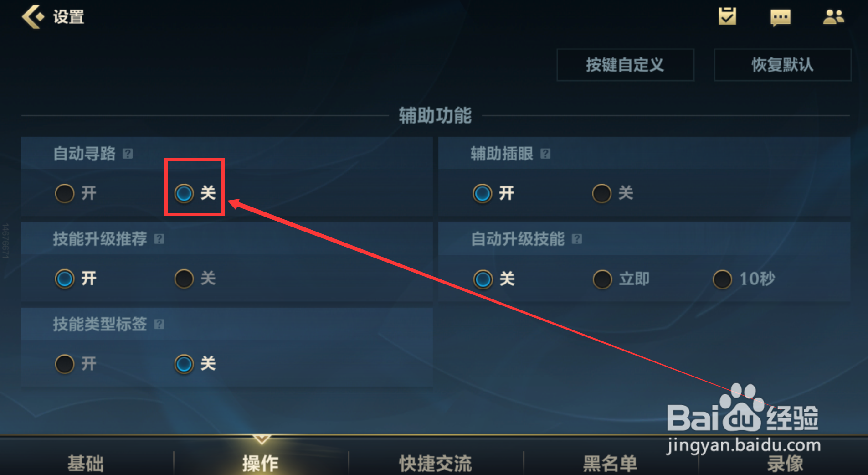Open the chat message bubble icon
The height and width of the screenshot is (475, 868).
781,18
